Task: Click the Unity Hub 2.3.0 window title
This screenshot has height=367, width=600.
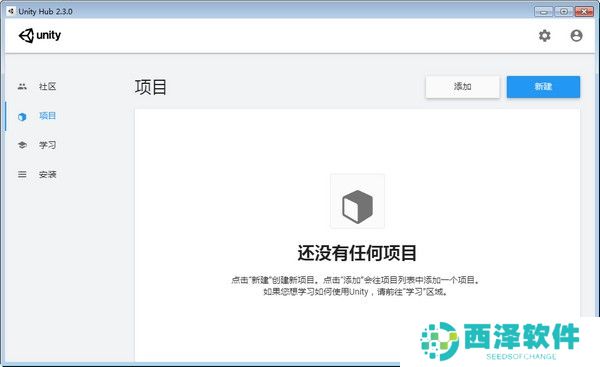Action: coord(45,11)
